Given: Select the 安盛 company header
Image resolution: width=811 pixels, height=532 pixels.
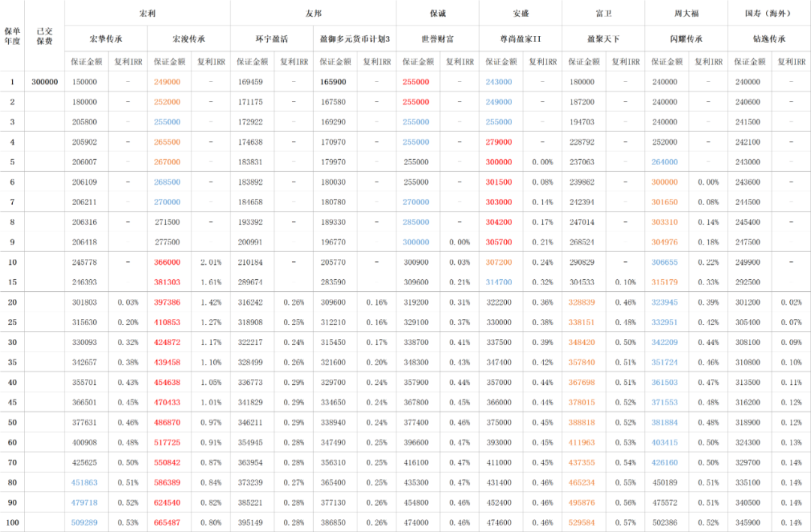Looking at the screenshot, I should click(x=520, y=14).
